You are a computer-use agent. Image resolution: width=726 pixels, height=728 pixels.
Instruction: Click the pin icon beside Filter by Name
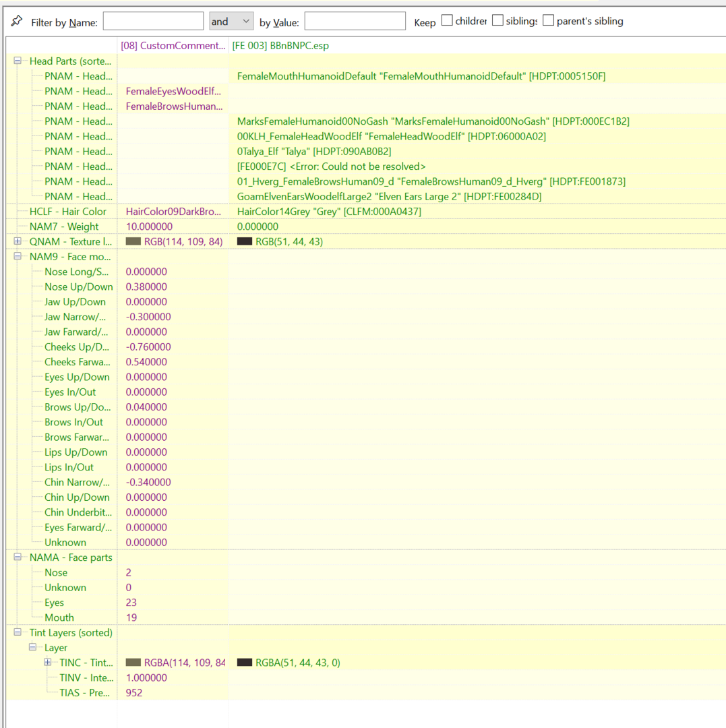[x=17, y=21]
